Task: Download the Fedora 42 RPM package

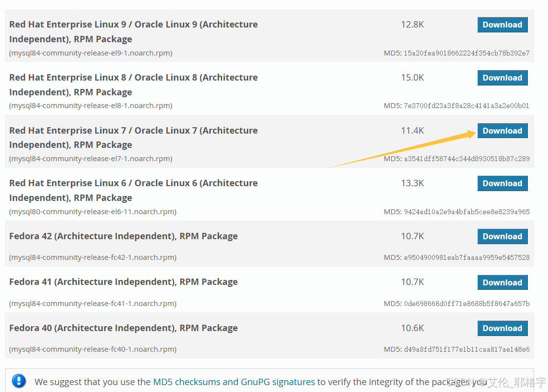Action: pyautogui.click(x=502, y=237)
